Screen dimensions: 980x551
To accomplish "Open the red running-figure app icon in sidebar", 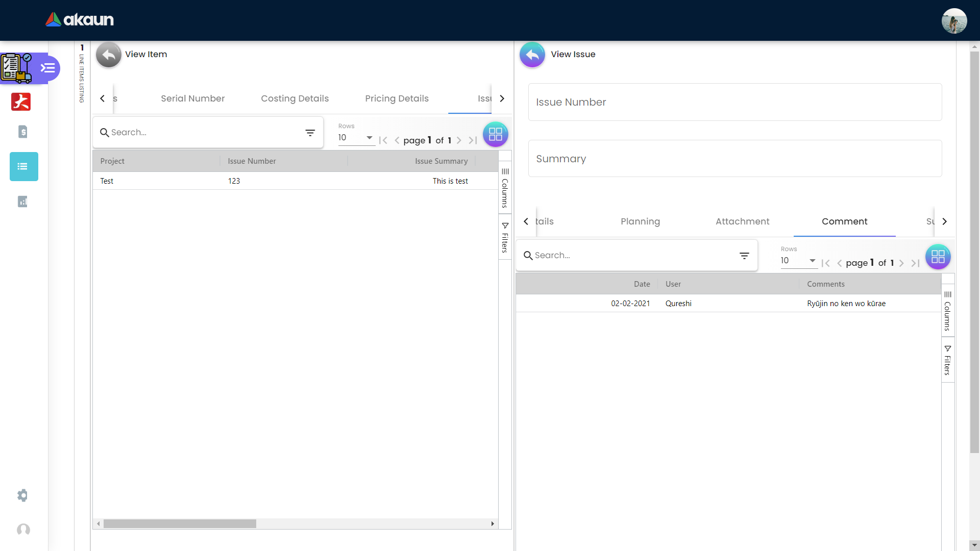I will pyautogui.click(x=21, y=102).
